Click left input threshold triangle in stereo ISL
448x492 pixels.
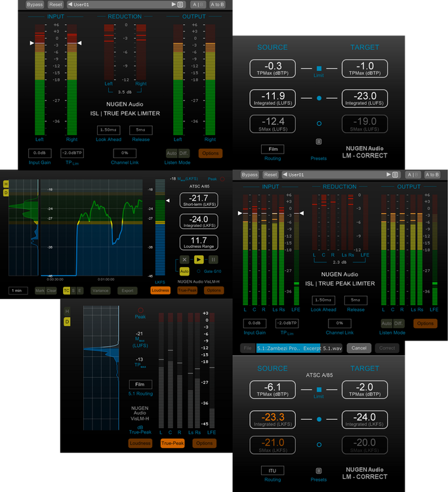pyautogui.click(x=31, y=43)
